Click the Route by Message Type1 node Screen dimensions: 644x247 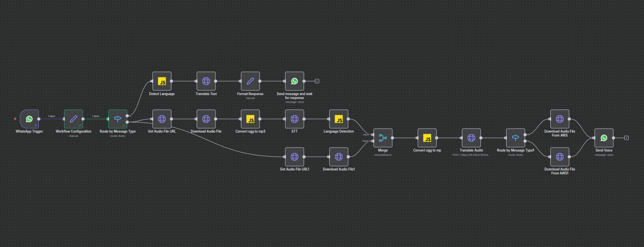pyautogui.click(x=516, y=138)
